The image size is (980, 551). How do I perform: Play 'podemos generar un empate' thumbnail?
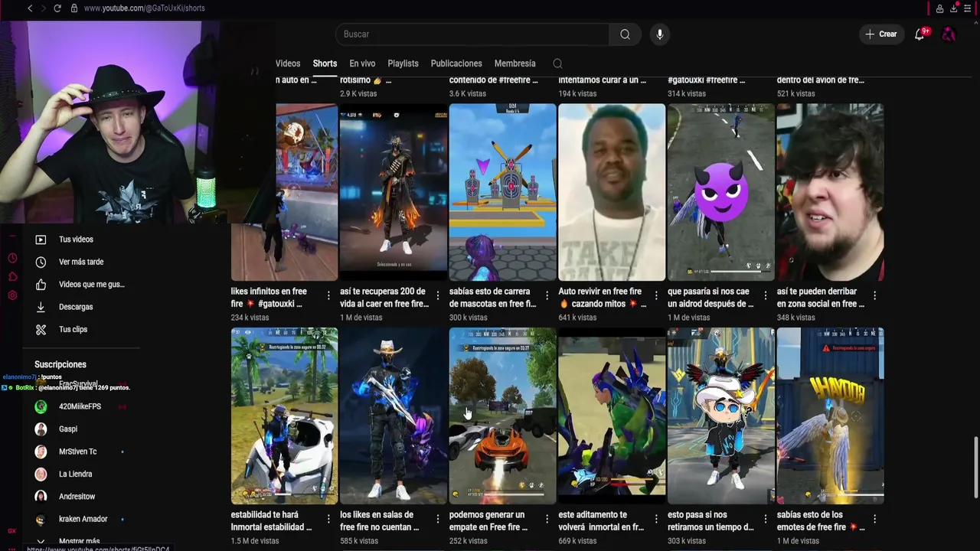tap(502, 416)
